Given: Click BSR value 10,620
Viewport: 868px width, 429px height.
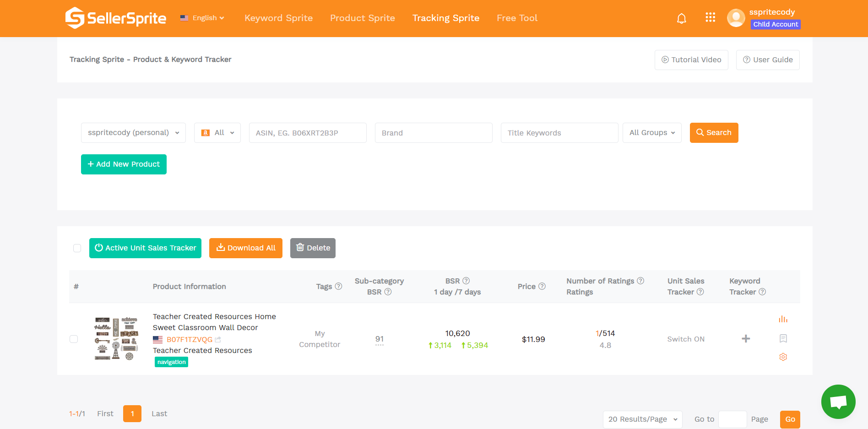Looking at the screenshot, I should 457,334.
